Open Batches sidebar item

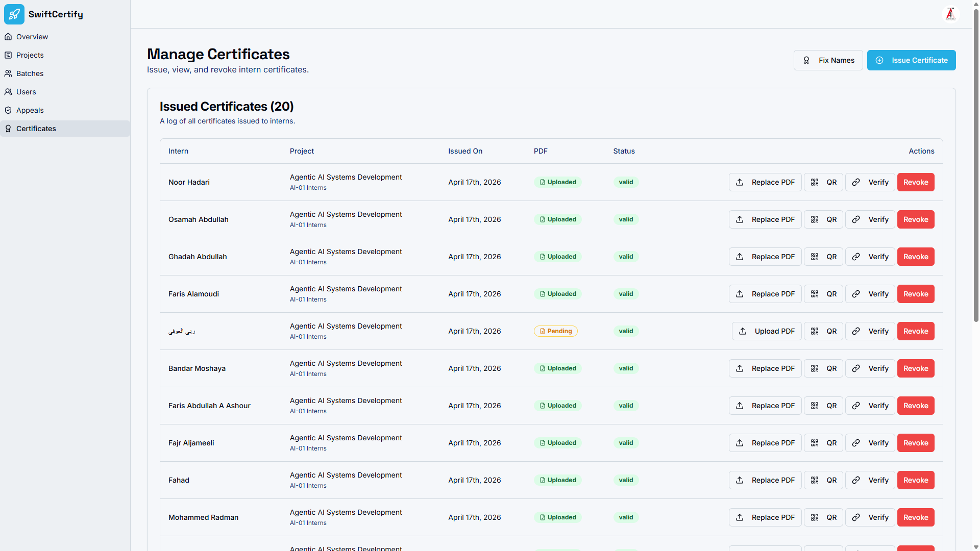[30, 73]
